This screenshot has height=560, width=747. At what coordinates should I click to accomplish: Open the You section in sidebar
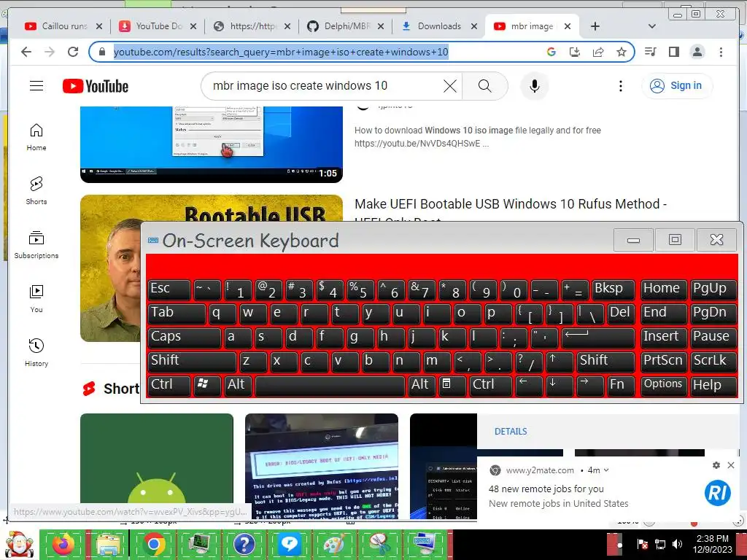[36, 298]
